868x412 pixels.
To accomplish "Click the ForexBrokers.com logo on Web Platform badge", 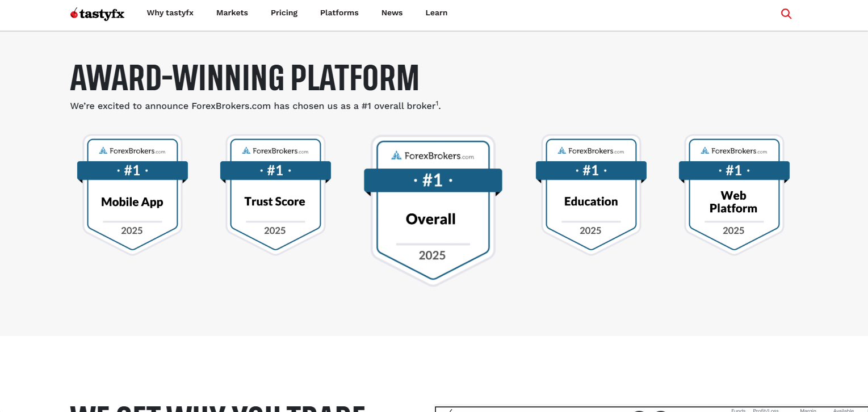I will point(734,150).
